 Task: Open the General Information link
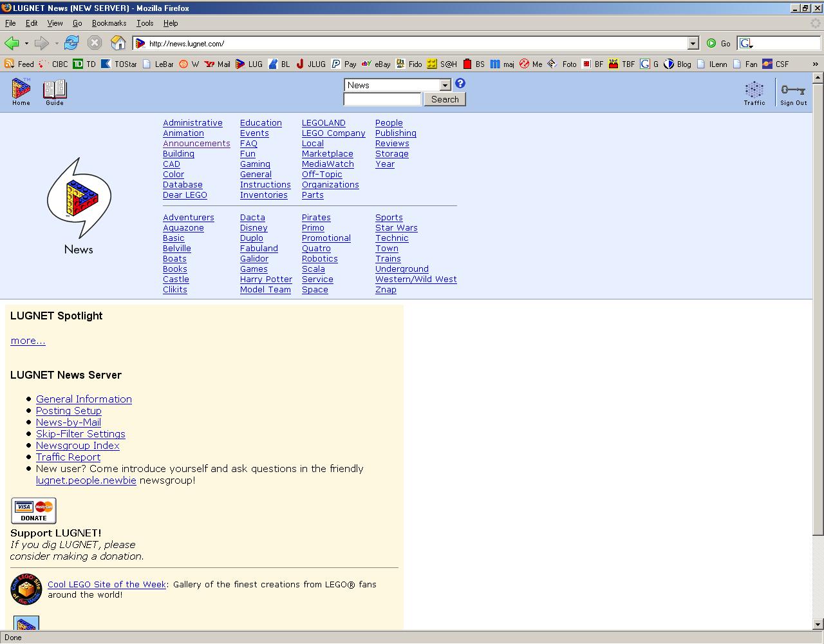click(x=84, y=399)
